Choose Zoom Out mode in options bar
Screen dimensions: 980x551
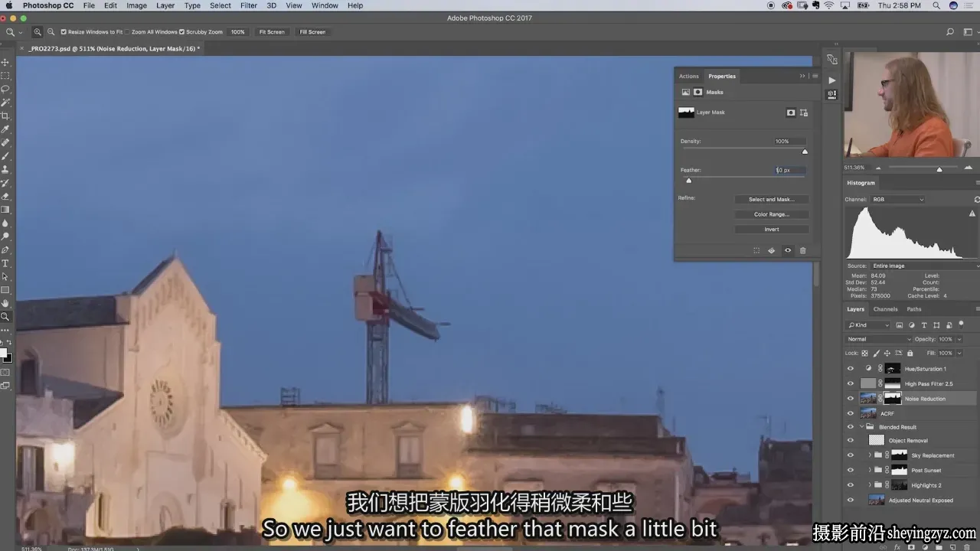click(x=51, y=32)
